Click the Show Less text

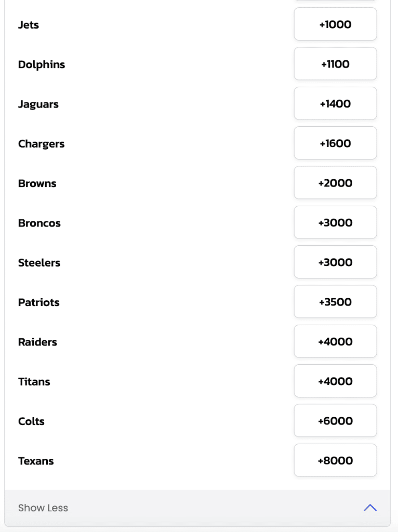pos(43,508)
